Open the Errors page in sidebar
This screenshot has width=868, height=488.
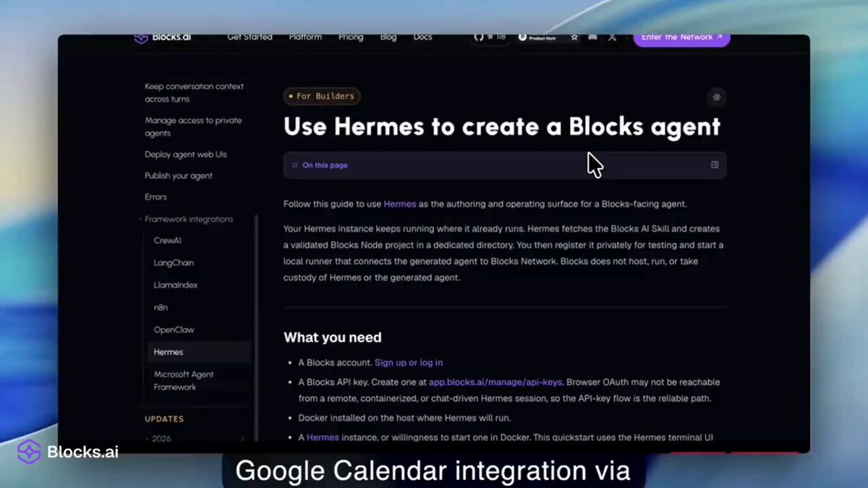coord(156,197)
